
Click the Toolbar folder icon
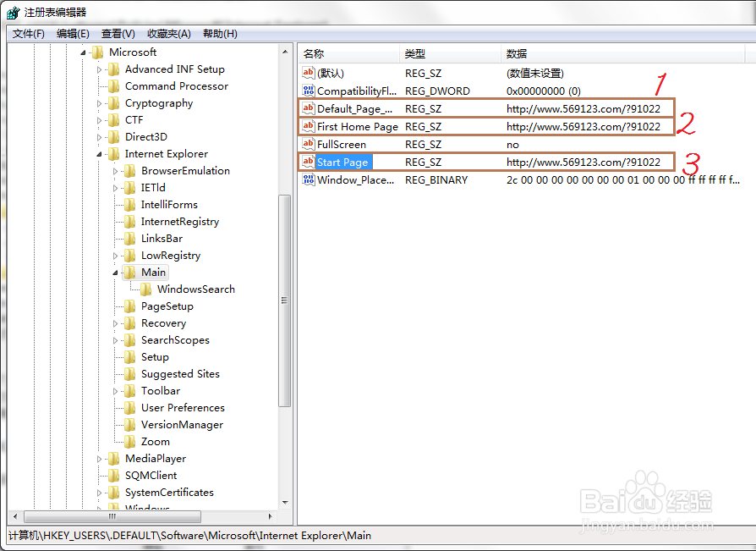point(129,391)
